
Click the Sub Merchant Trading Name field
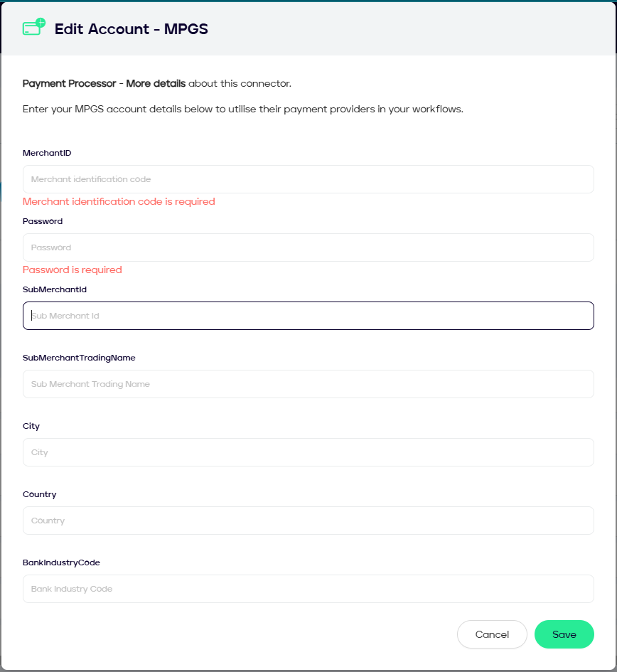[308, 384]
